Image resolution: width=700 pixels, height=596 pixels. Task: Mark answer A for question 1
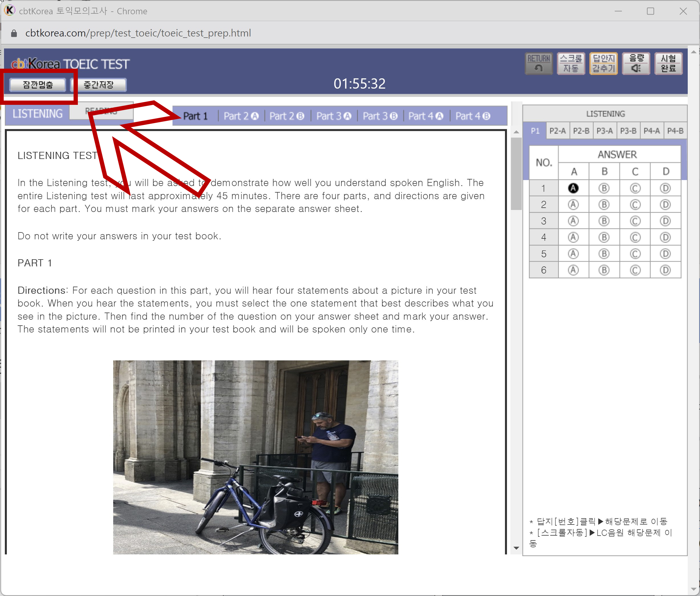pos(573,188)
